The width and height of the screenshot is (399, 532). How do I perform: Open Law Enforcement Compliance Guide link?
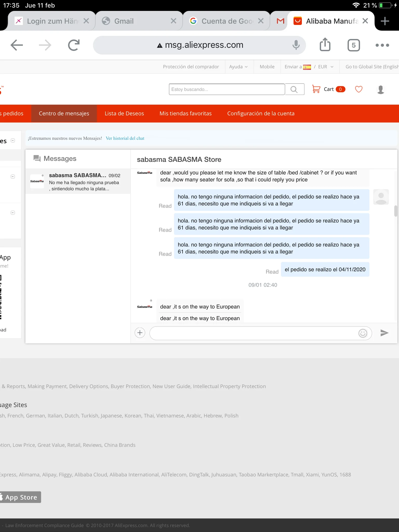pyautogui.click(x=45, y=526)
